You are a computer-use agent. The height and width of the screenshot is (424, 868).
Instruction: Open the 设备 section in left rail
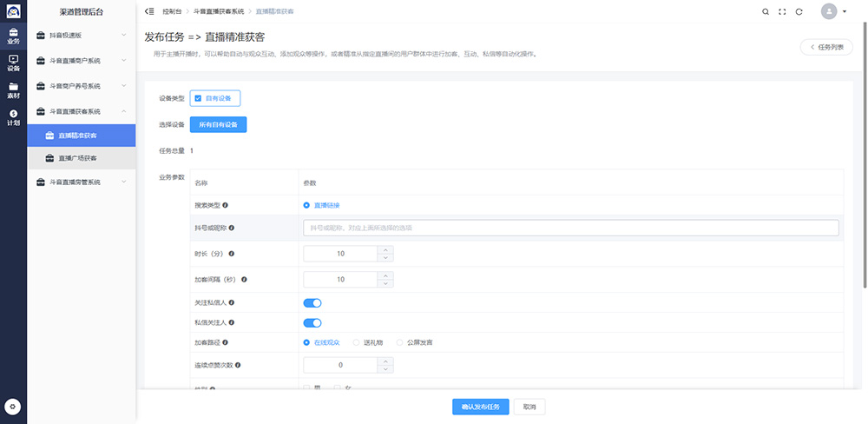[x=13, y=63]
